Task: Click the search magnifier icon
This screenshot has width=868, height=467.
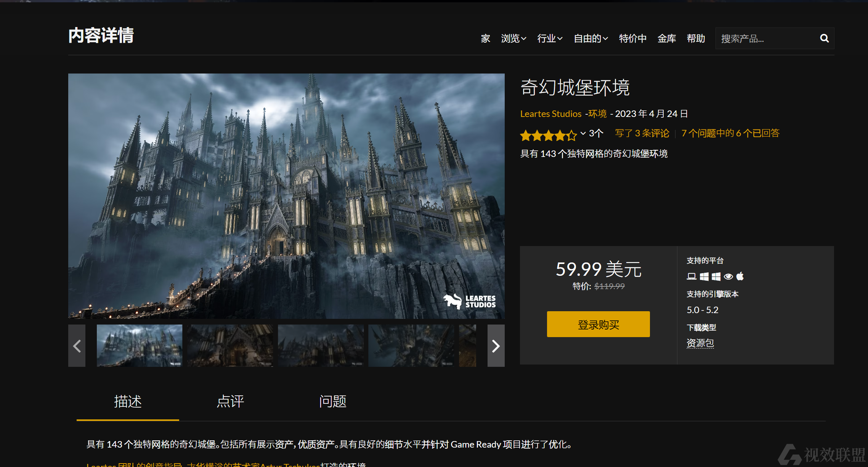Action: [x=824, y=38]
